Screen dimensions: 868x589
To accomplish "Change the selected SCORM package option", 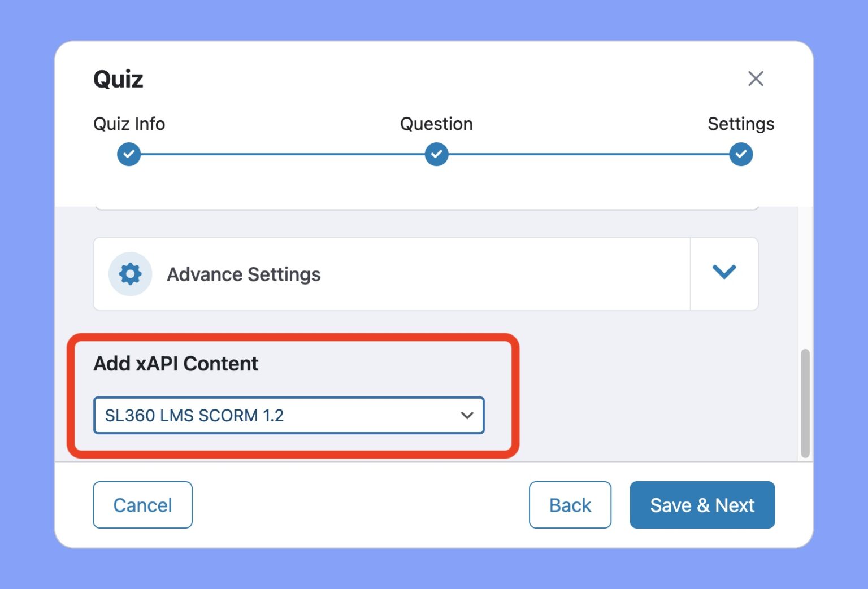I will click(x=289, y=415).
